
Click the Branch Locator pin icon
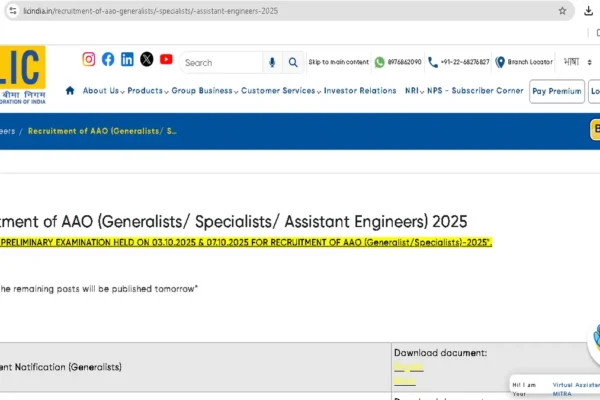point(500,62)
